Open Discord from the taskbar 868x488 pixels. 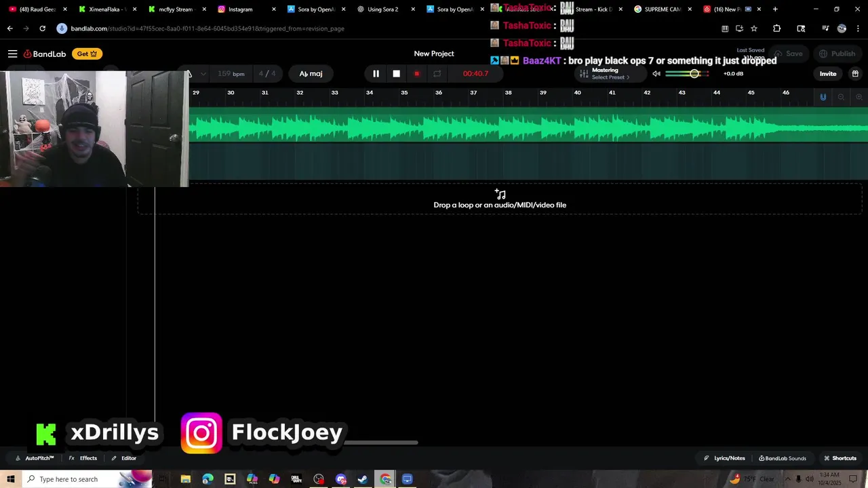(341, 479)
